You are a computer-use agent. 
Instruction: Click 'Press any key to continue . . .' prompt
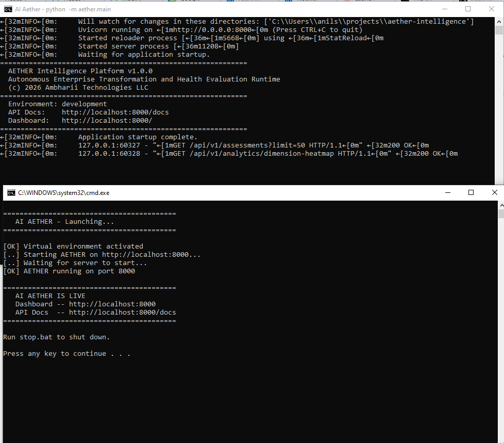[66, 354]
